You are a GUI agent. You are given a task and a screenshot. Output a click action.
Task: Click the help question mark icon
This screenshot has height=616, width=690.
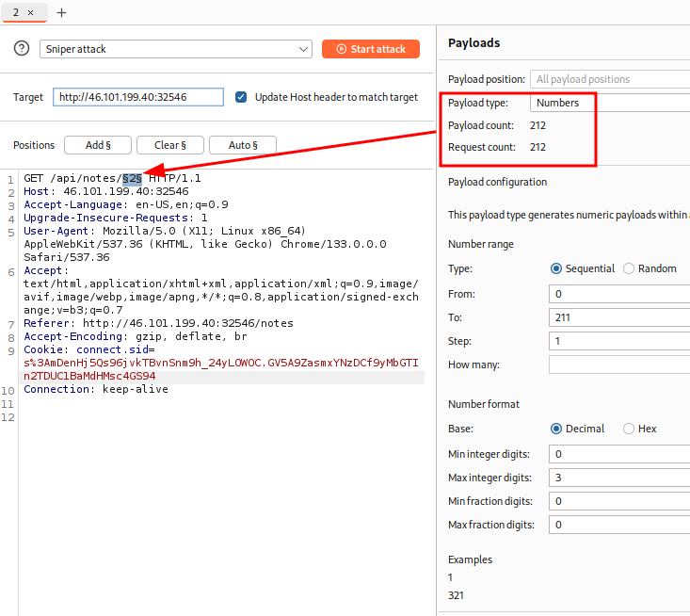(x=22, y=49)
